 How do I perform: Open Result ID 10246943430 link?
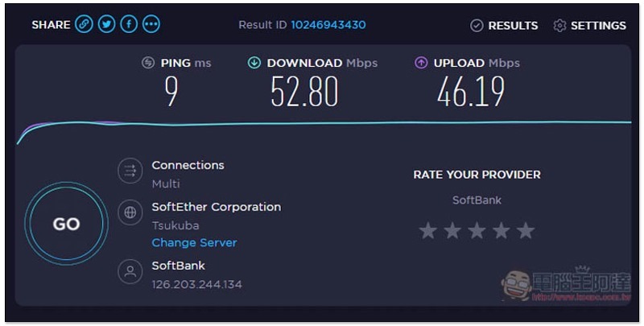click(x=328, y=25)
